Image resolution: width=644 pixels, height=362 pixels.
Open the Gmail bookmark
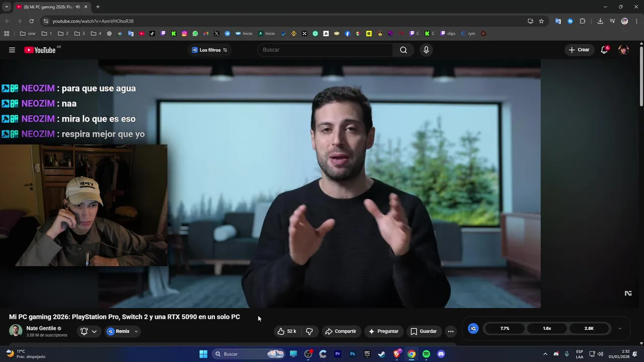206,34
